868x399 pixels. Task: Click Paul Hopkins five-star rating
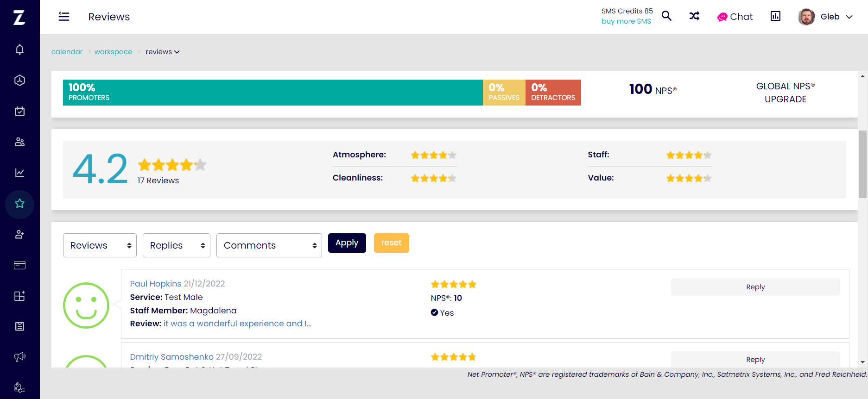[454, 284]
